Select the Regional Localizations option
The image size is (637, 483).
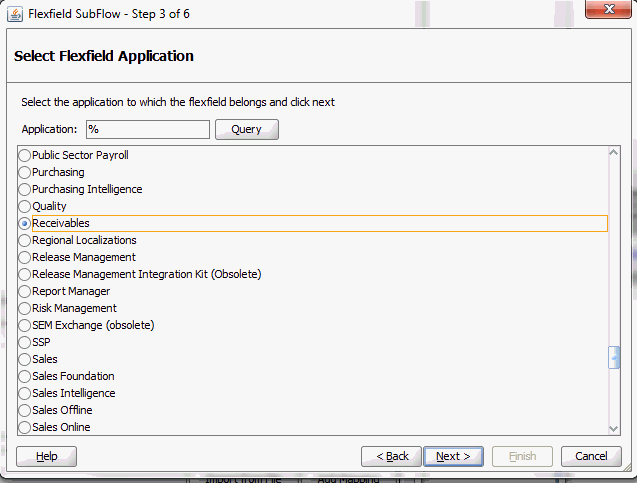tap(25, 241)
